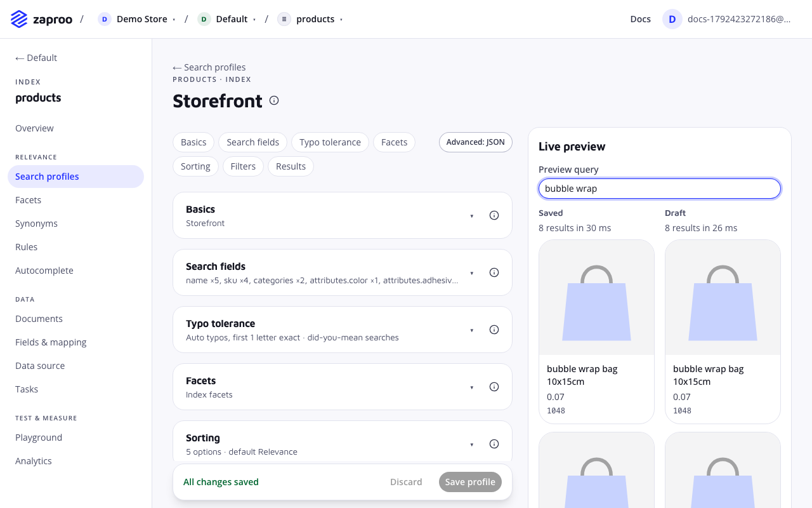Open the Demo Store switcher dropdown
The image size is (812, 508).
tap(174, 20)
